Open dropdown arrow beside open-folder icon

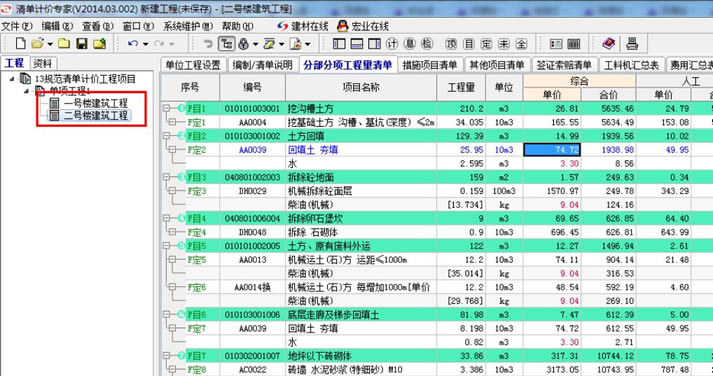click(50, 44)
